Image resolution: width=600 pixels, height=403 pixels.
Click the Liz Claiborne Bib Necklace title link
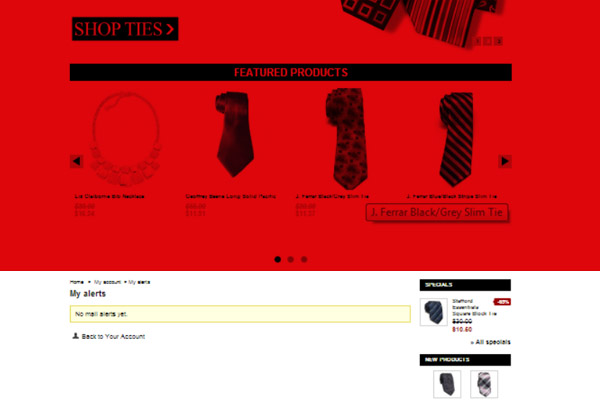click(x=109, y=196)
